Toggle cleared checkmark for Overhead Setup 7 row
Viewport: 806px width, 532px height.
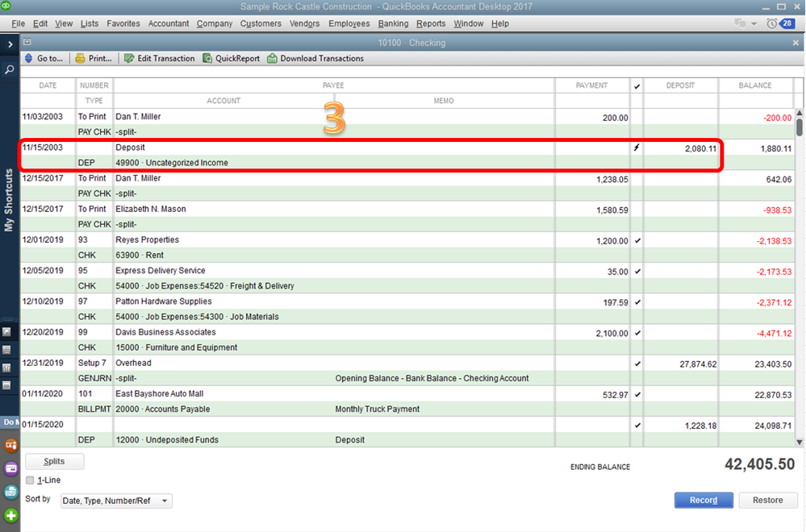(x=637, y=364)
